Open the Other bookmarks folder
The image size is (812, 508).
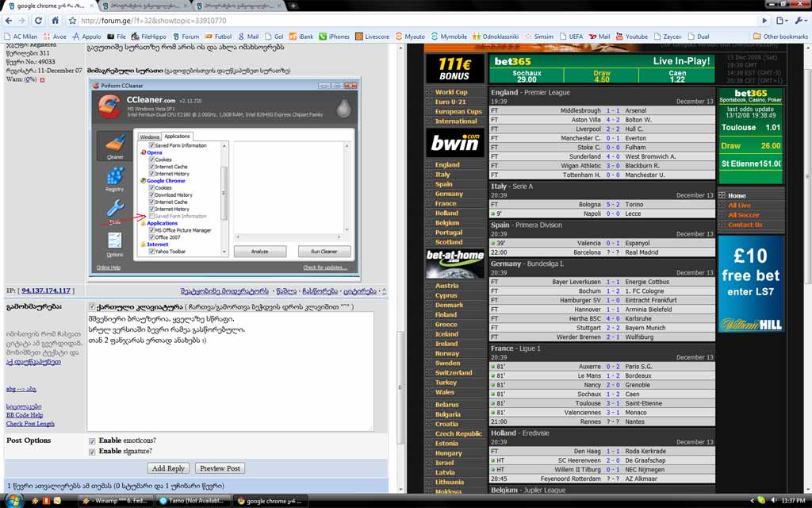[x=780, y=37]
